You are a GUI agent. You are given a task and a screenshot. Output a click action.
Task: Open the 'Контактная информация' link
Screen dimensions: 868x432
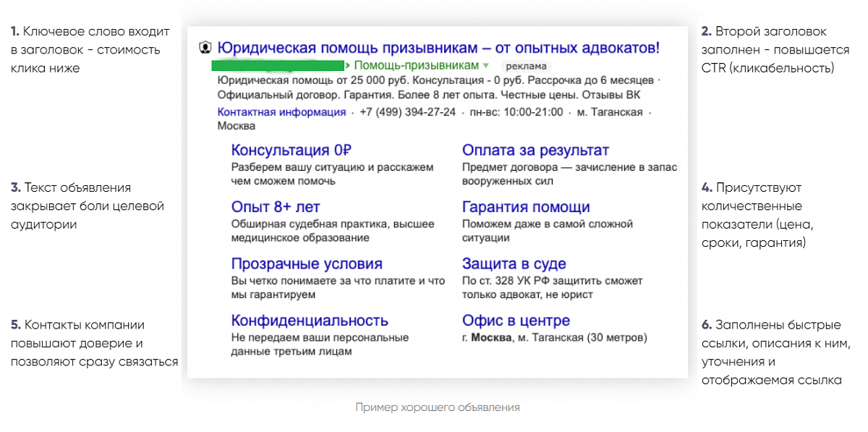tap(281, 112)
